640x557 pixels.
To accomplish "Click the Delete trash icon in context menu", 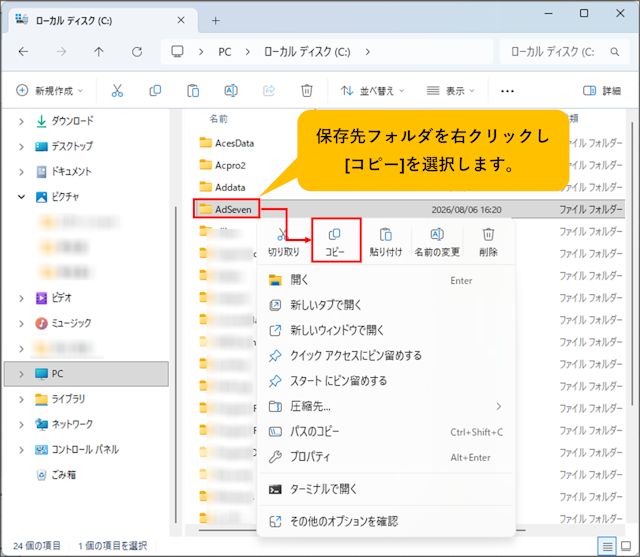I will [x=488, y=234].
